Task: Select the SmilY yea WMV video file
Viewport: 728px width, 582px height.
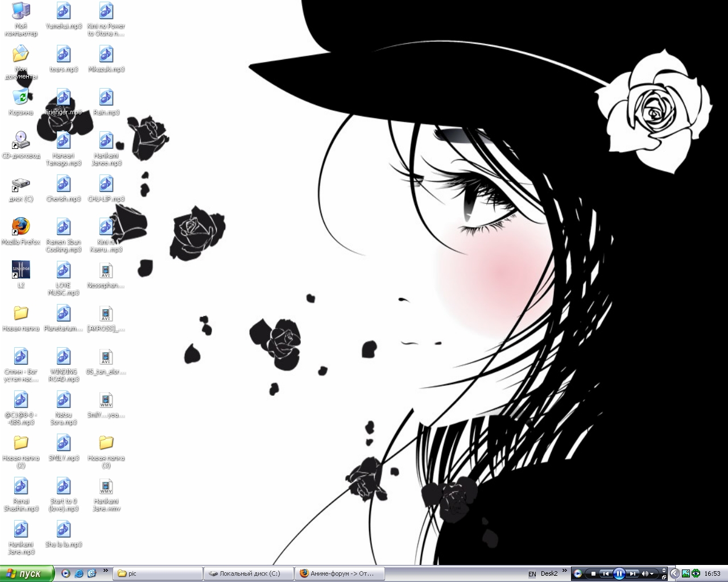Action: point(106,404)
